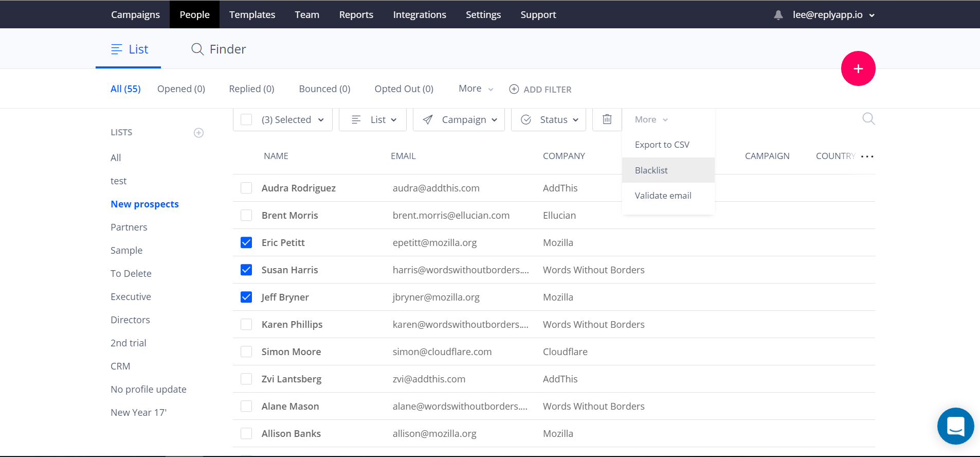Select Audra Rodriguez's checkbox
The width and height of the screenshot is (980, 457).
pyautogui.click(x=246, y=188)
